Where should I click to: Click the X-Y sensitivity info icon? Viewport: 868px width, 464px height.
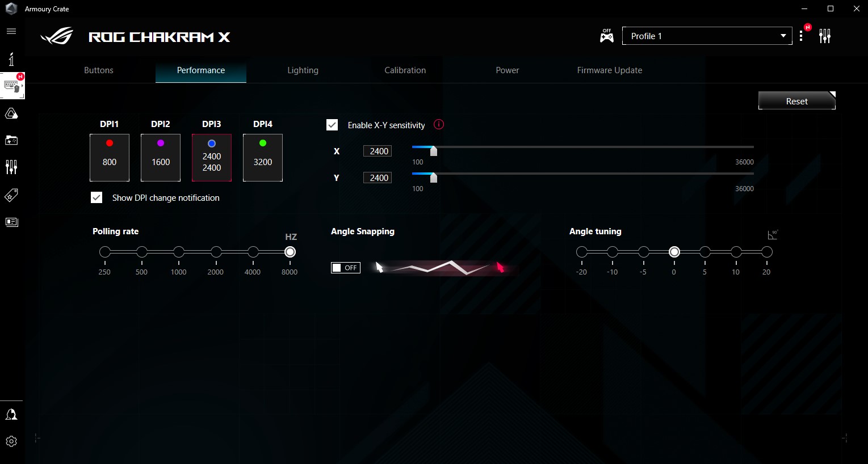coord(439,124)
